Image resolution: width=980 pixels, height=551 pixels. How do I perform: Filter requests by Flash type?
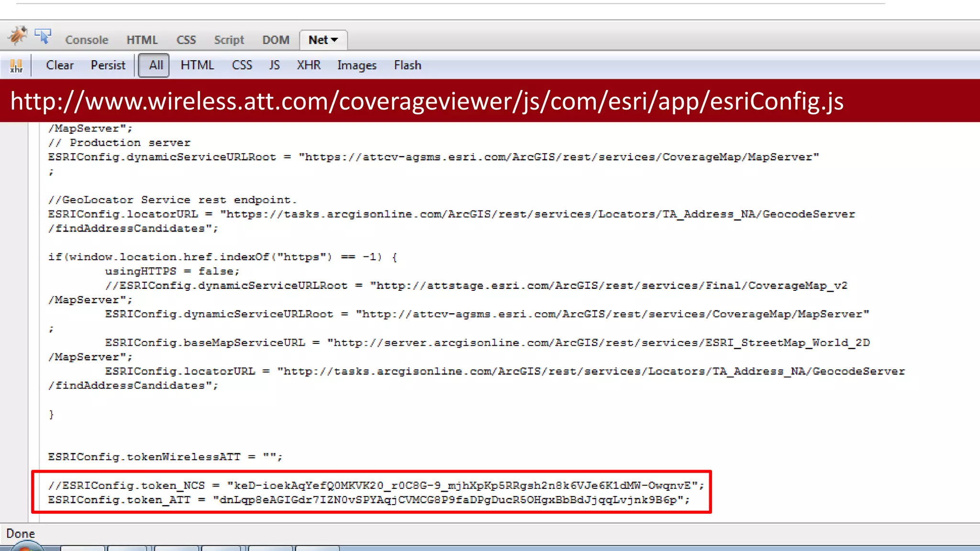pyautogui.click(x=408, y=65)
